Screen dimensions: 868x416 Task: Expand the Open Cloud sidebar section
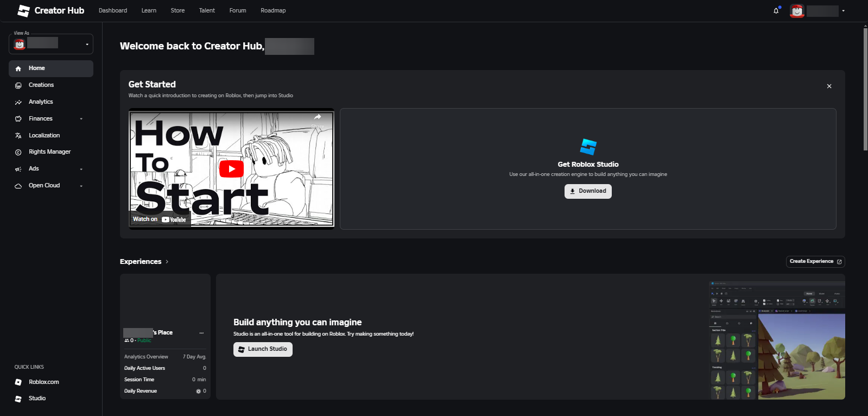[x=81, y=186]
